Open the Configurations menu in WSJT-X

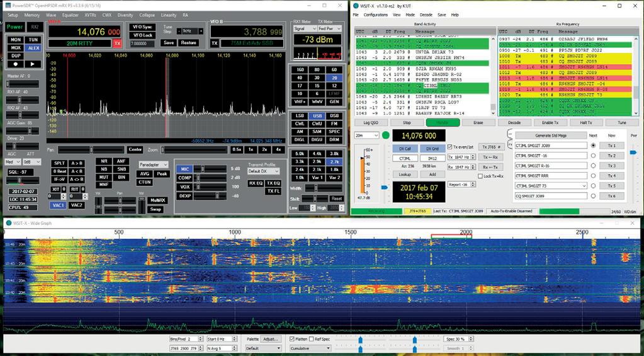pos(375,14)
